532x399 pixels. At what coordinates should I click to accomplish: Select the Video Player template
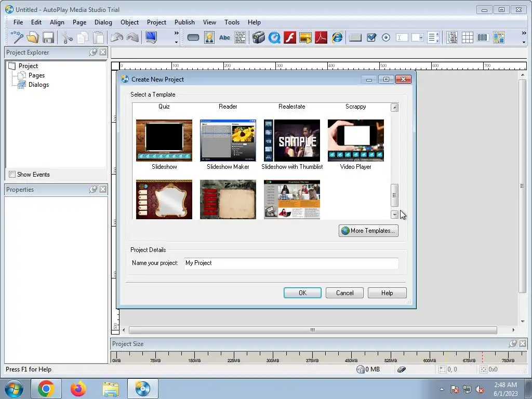click(x=355, y=140)
